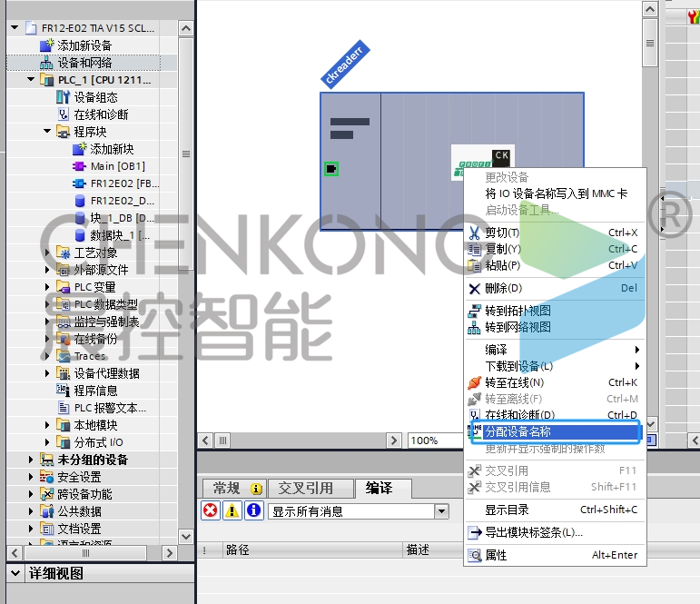
Task: Choose 属性 from context menu
Action: pos(556,555)
